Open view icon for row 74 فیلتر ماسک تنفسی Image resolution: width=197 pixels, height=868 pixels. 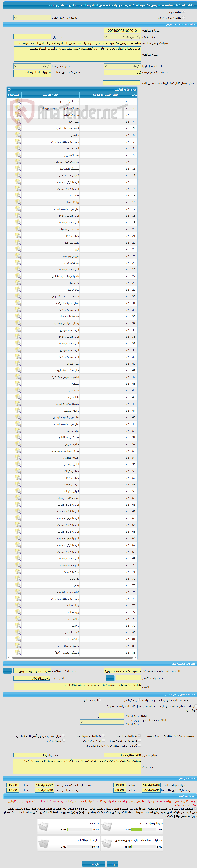[x=18, y=592]
